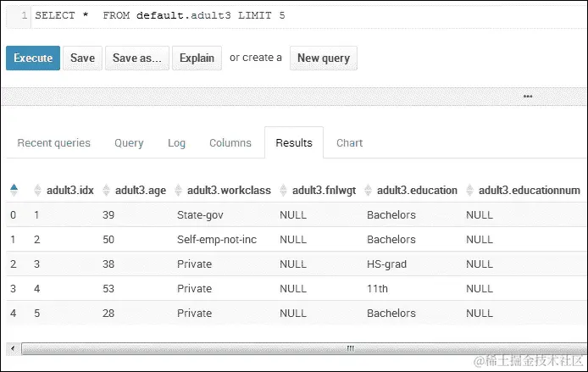Click the adult3.age column header
The height and width of the screenshot is (372, 588).
141,191
